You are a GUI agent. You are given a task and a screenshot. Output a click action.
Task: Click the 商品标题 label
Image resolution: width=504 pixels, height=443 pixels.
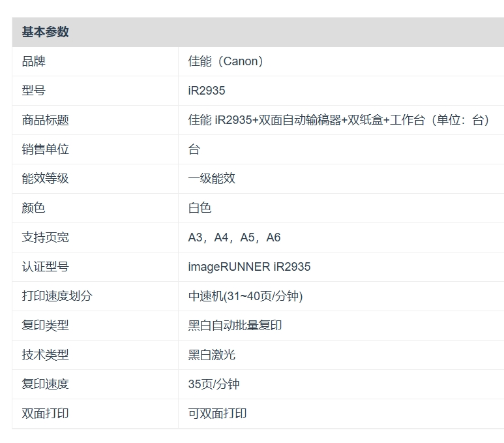(46, 120)
